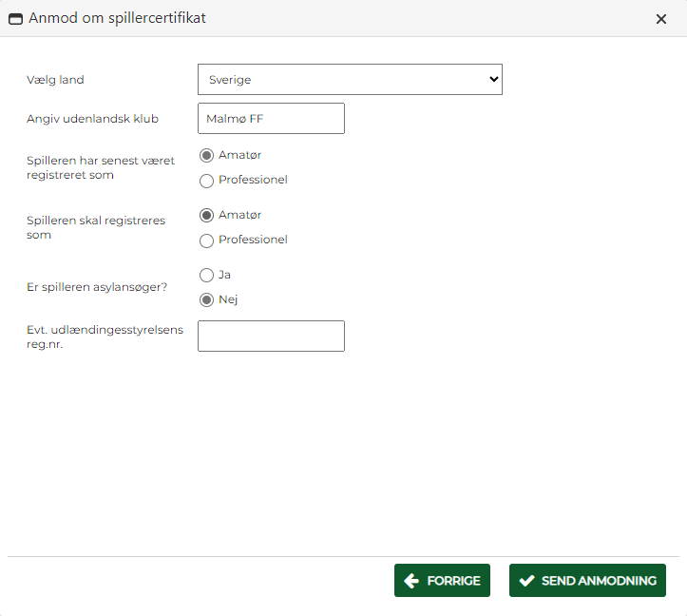Mark Ja for asylansøger question
This screenshot has width=687, height=616.
206,275
